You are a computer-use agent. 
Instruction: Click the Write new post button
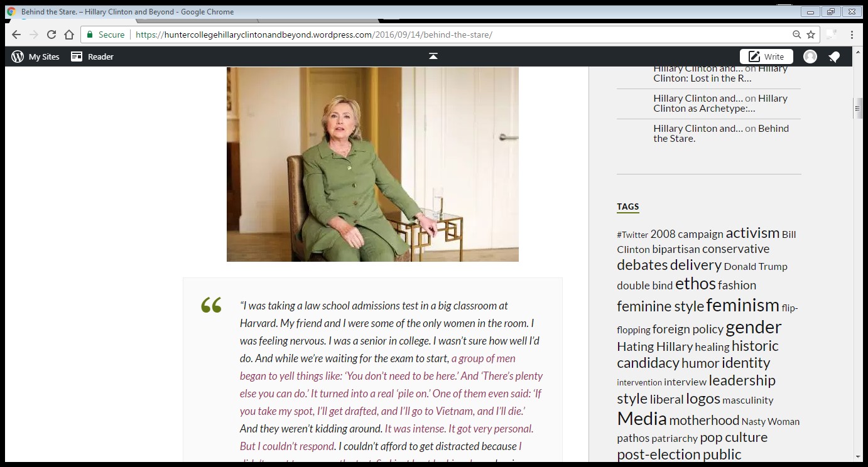coord(766,56)
